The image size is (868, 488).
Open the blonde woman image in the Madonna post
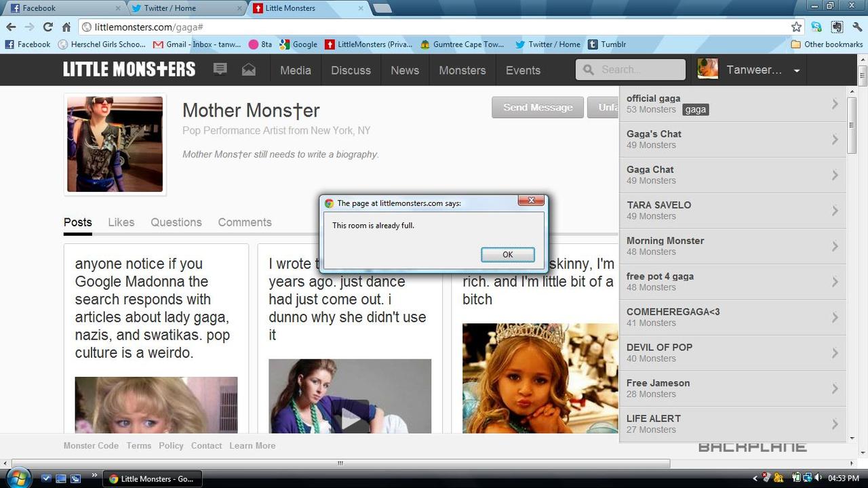(156, 405)
